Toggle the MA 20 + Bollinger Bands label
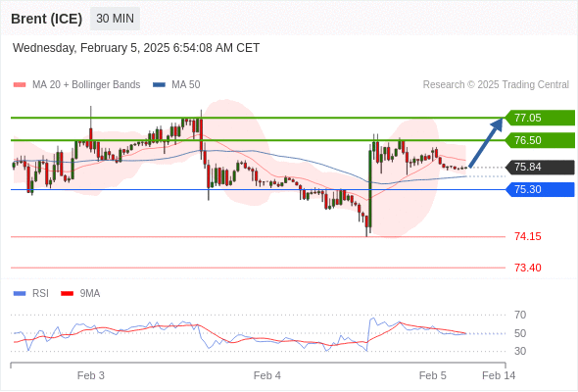The image size is (578, 392). point(86,85)
